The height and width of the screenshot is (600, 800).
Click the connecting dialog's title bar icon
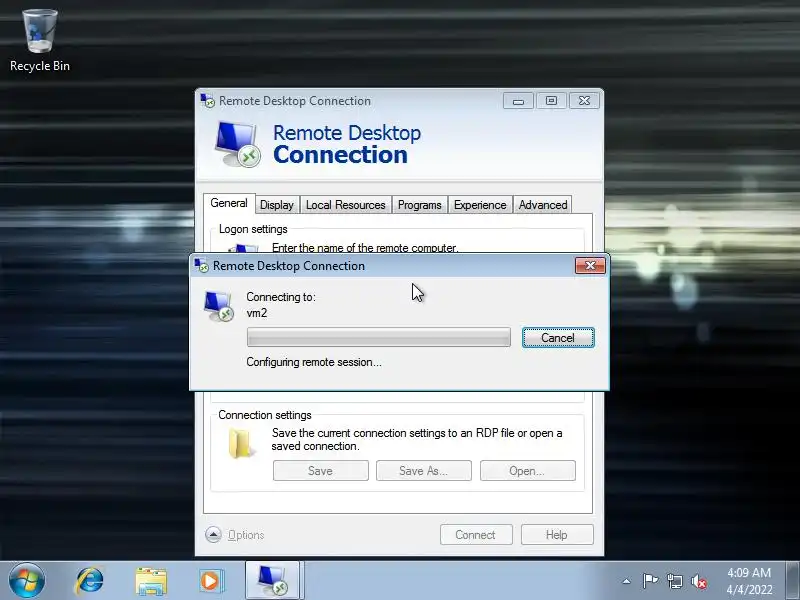click(x=202, y=266)
